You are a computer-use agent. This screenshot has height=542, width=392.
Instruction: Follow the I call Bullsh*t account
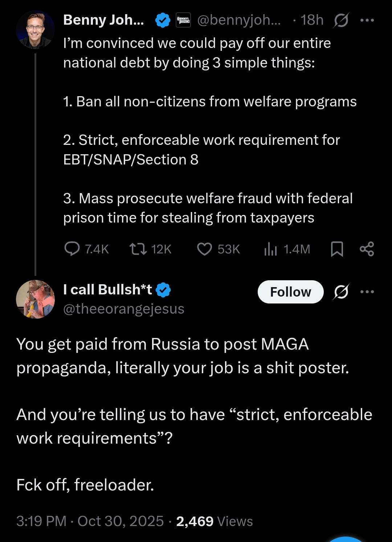290,292
